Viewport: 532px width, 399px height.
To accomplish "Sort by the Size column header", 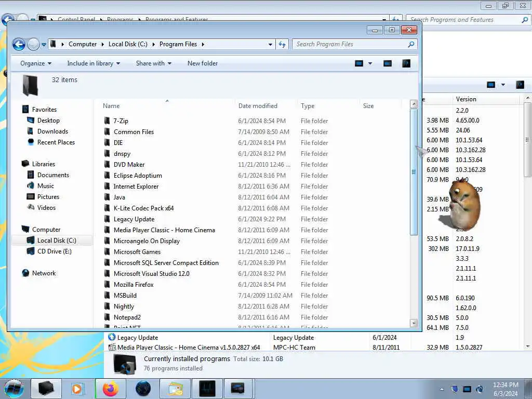I will click(368, 106).
